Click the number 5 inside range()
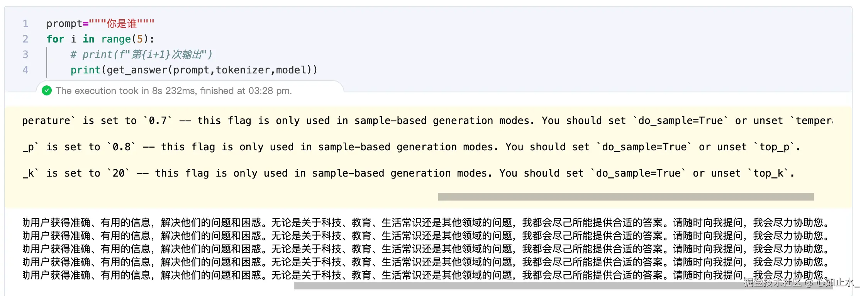868x296 pixels. 140,39
